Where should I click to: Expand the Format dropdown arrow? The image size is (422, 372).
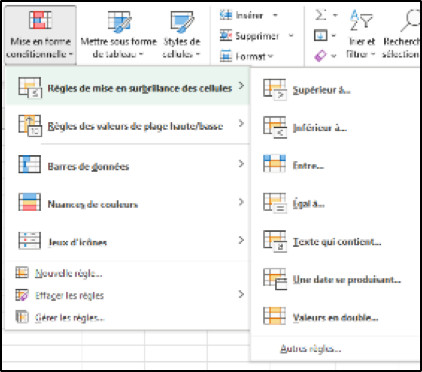[x=270, y=56]
